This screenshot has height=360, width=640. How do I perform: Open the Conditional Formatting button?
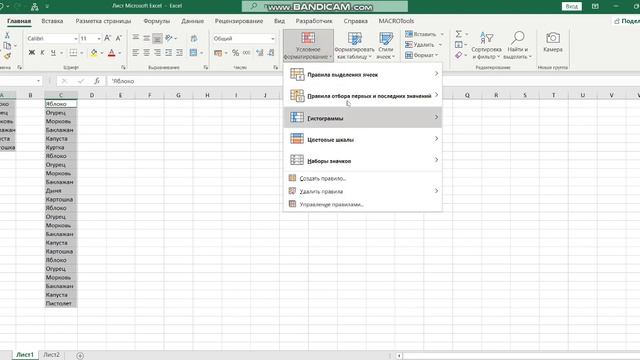(x=308, y=45)
